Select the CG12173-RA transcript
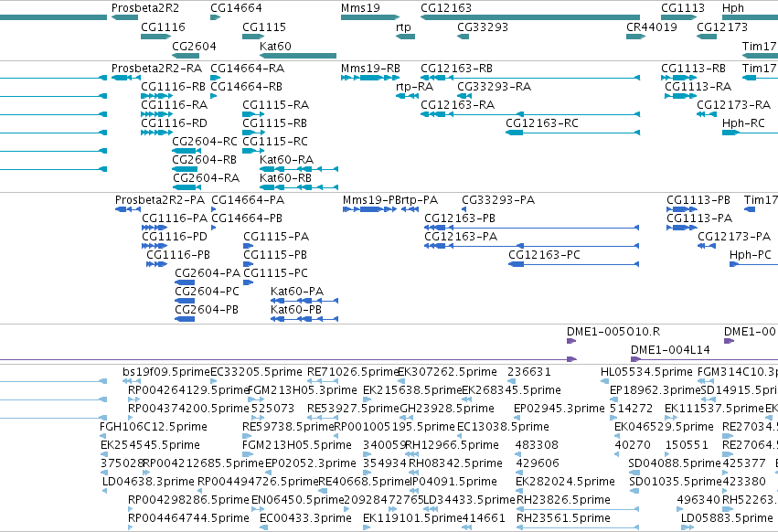 point(707,114)
